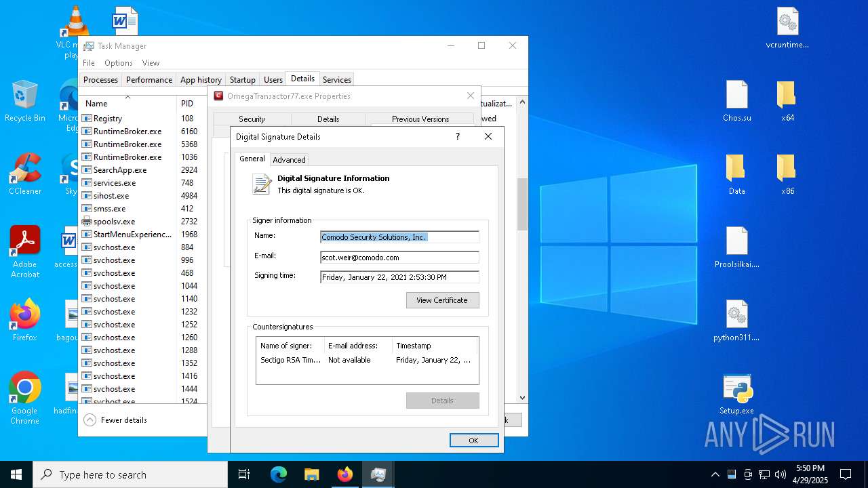Open Adobe Acrobat desktop shortcut

click(25, 252)
